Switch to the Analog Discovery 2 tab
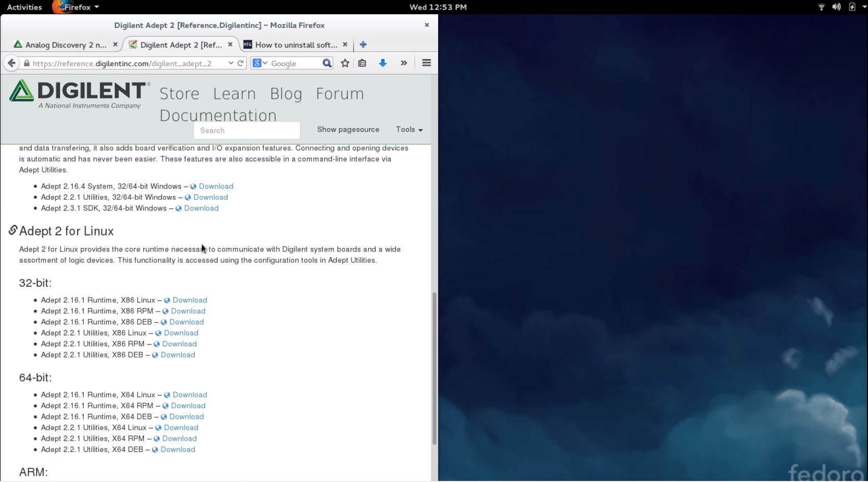Screen dimensions: 868x482 [x=66, y=45]
